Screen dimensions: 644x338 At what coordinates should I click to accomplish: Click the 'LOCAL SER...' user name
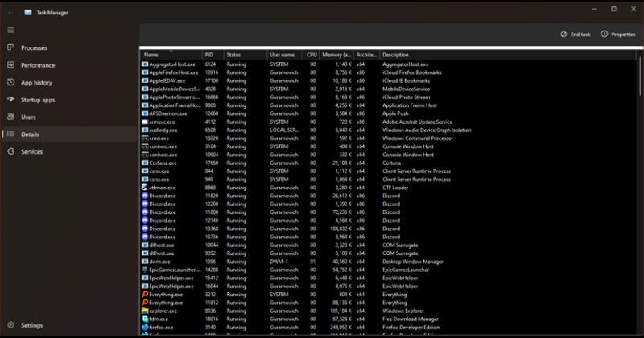pyautogui.click(x=285, y=130)
